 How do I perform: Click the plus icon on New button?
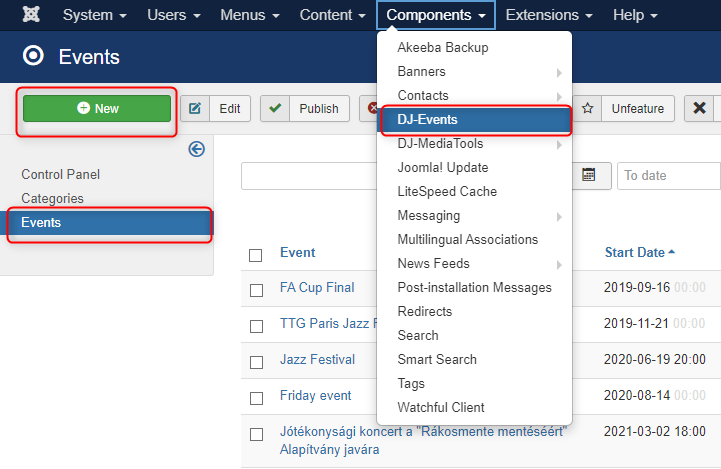[x=83, y=108]
